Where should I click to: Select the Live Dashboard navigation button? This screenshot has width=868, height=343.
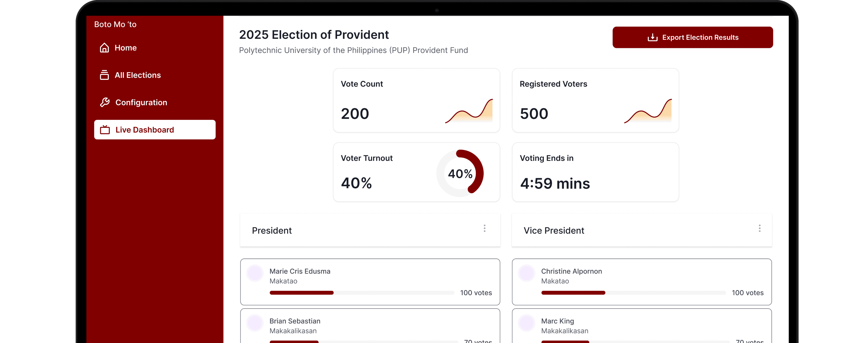point(155,130)
